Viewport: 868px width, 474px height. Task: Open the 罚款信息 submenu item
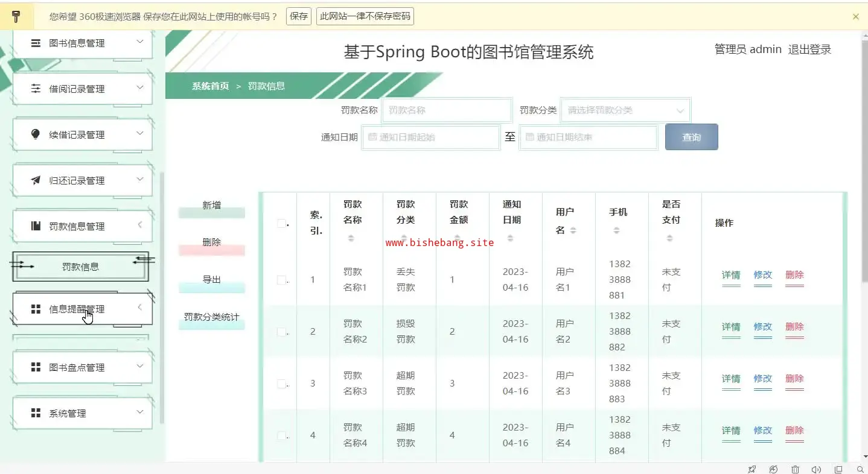pos(80,267)
